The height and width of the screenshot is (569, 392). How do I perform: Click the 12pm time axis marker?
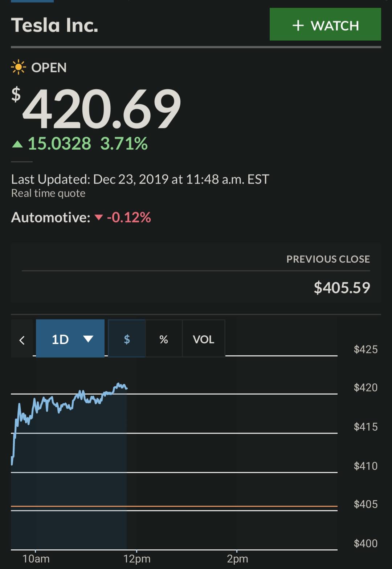coord(137,558)
